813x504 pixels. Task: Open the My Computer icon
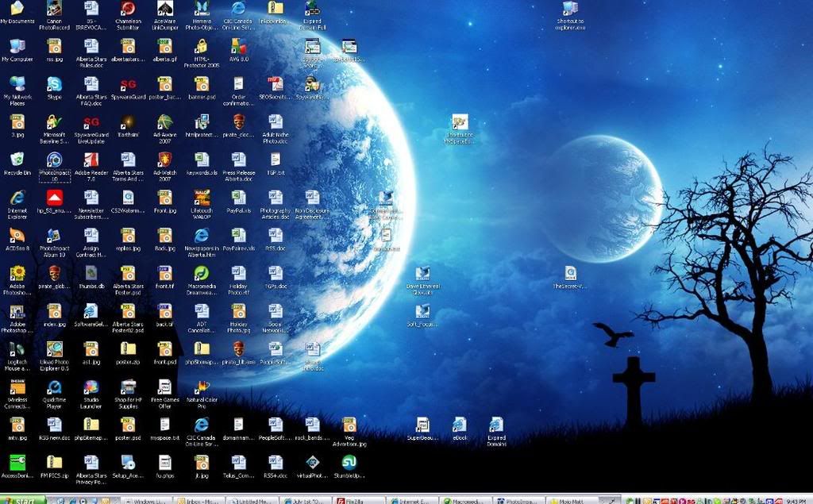point(17,46)
